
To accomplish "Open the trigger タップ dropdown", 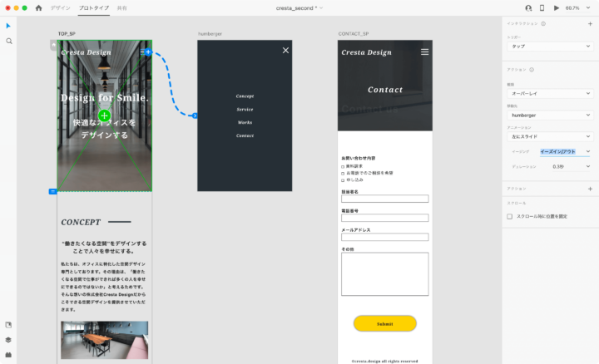I will pos(551,47).
